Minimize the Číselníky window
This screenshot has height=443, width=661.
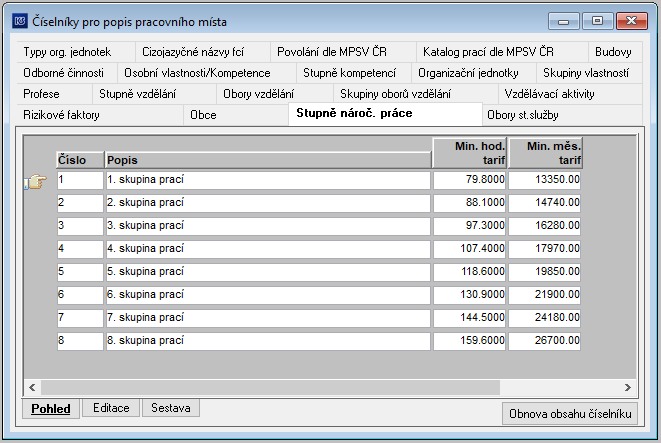tap(564, 21)
